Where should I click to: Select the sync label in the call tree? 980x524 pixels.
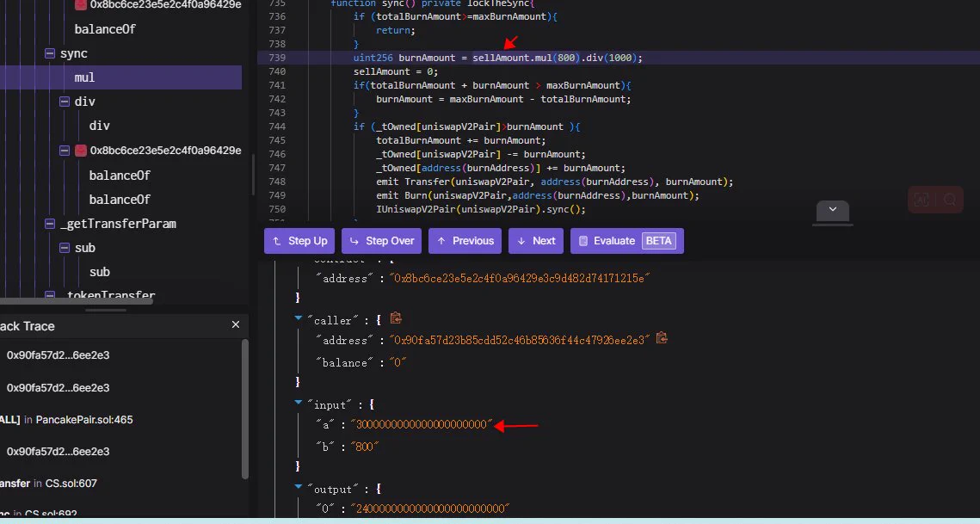pyautogui.click(x=74, y=53)
